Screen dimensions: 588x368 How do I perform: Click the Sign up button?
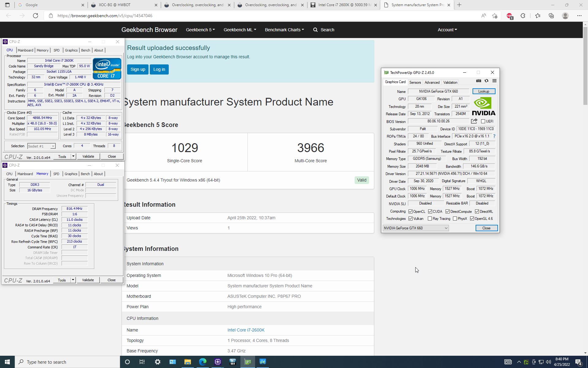click(138, 69)
